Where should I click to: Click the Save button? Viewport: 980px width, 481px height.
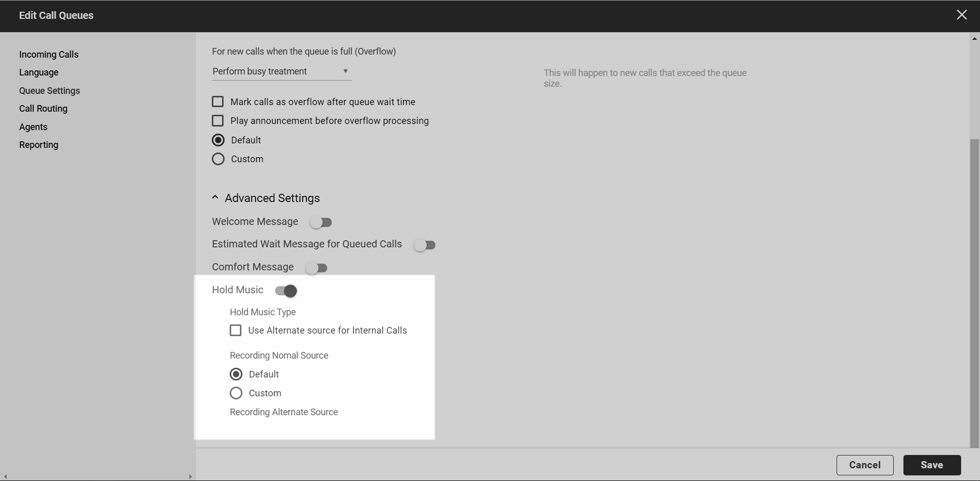point(932,465)
